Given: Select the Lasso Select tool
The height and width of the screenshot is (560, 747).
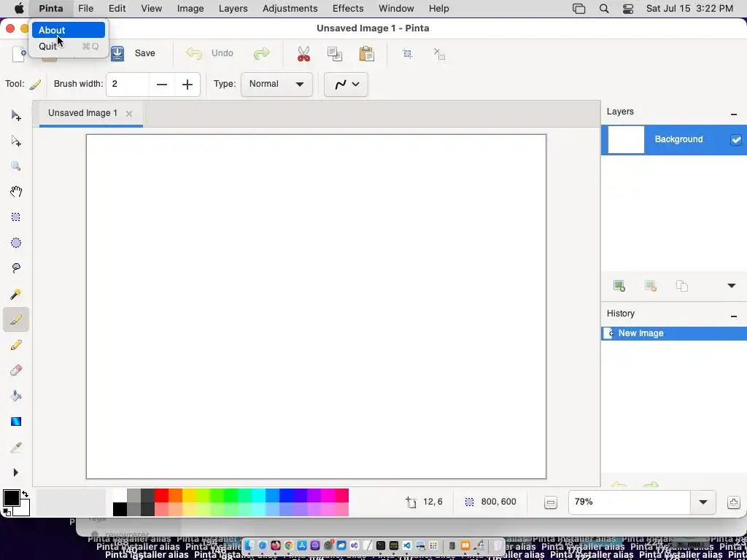Looking at the screenshot, I should click(16, 268).
